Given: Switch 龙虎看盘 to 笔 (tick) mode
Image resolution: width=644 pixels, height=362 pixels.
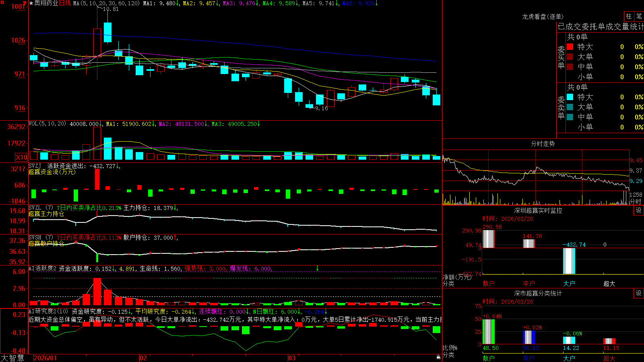Looking at the screenshot, I should point(639,16).
